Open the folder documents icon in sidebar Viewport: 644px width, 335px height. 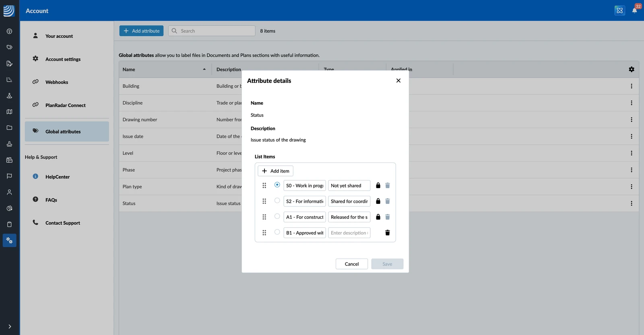[9, 127]
